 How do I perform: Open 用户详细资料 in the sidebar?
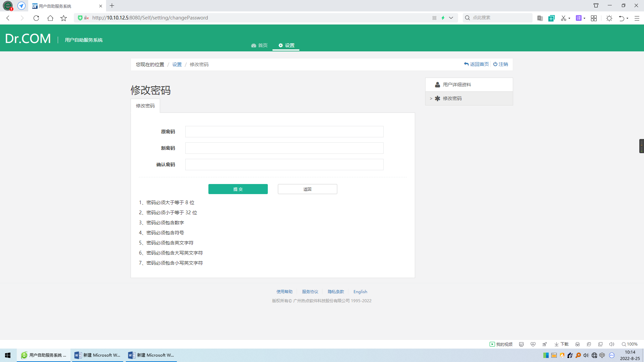(457, 85)
